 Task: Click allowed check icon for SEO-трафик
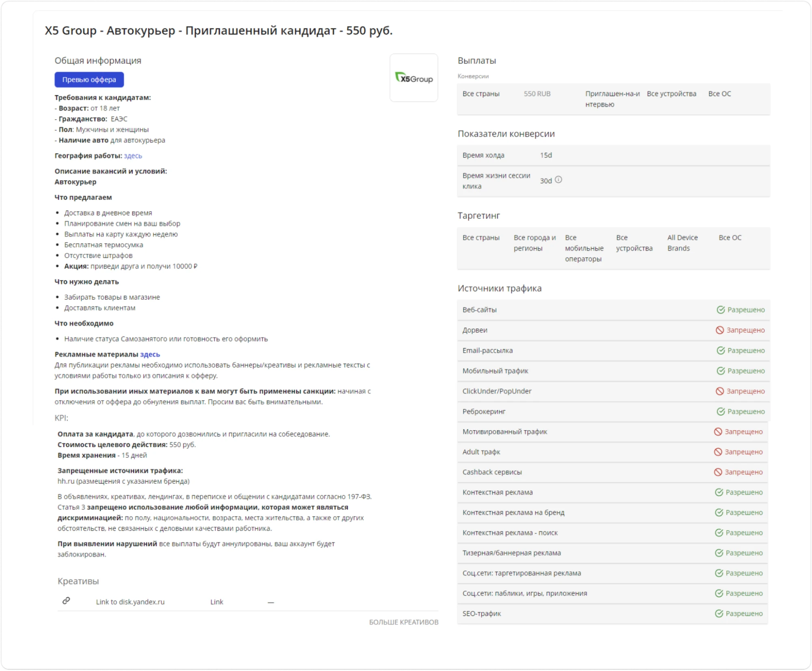719,613
